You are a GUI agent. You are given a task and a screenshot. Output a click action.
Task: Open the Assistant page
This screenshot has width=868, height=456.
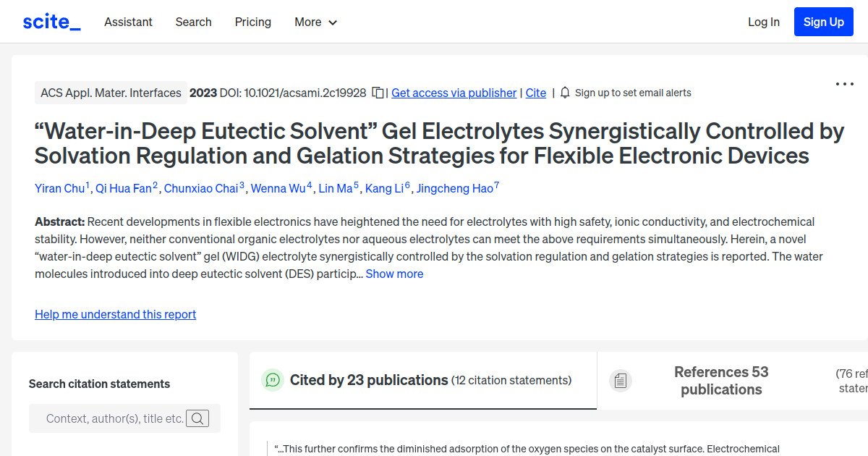tap(128, 22)
